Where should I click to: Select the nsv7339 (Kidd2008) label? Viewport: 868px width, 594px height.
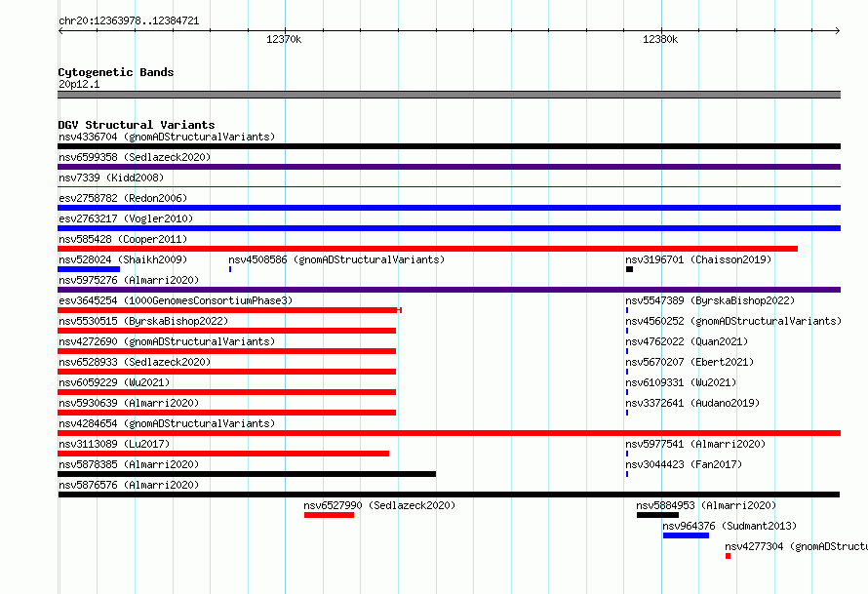coord(111,178)
